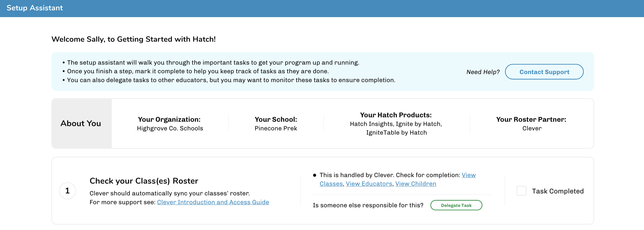The width and height of the screenshot is (644, 230).
Task: Select the step number 1 circle
Action: [x=67, y=191]
